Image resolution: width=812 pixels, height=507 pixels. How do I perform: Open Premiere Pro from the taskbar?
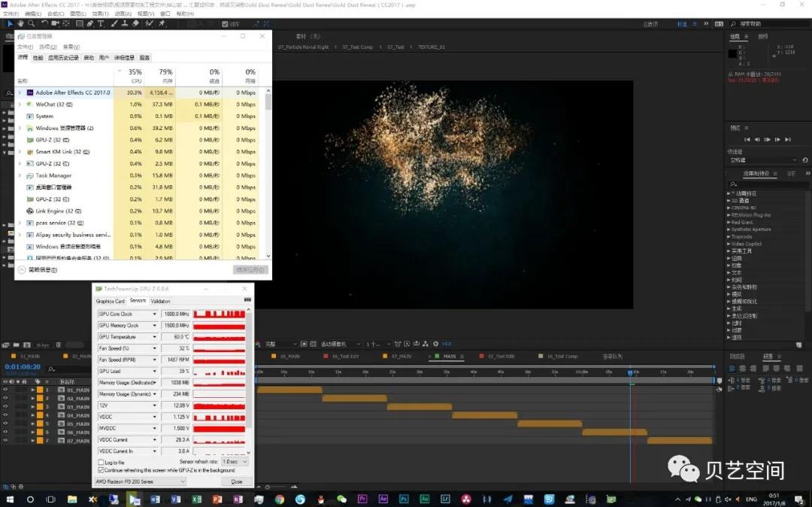tap(362, 499)
